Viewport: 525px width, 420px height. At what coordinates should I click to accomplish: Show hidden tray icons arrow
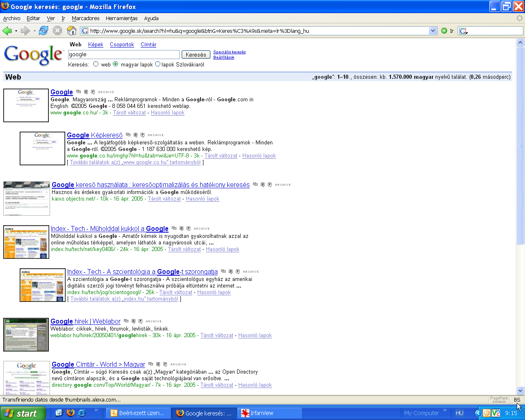(478, 413)
